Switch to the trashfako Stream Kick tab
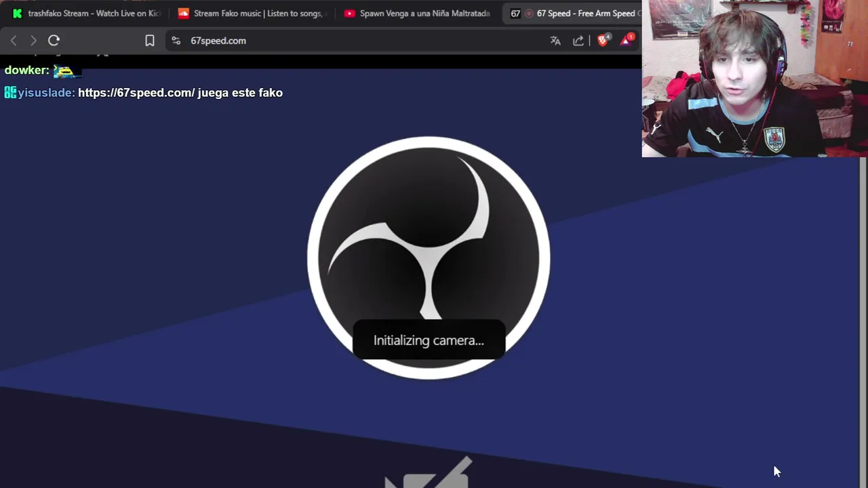This screenshot has height=488, width=868. [86, 13]
